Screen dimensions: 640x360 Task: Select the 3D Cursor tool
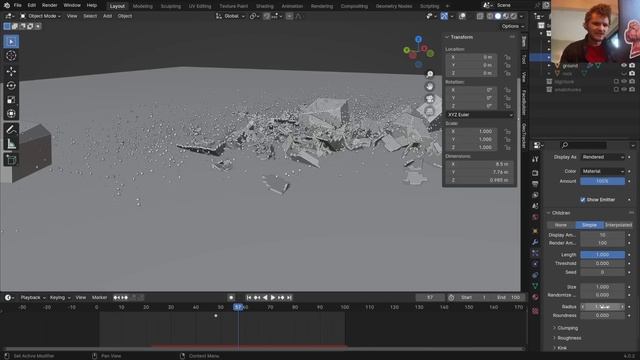11,56
